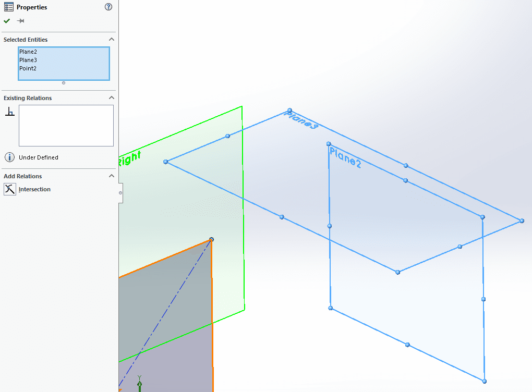Collapse the Add Relations section
The height and width of the screenshot is (392, 532).
click(x=111, y=176)
